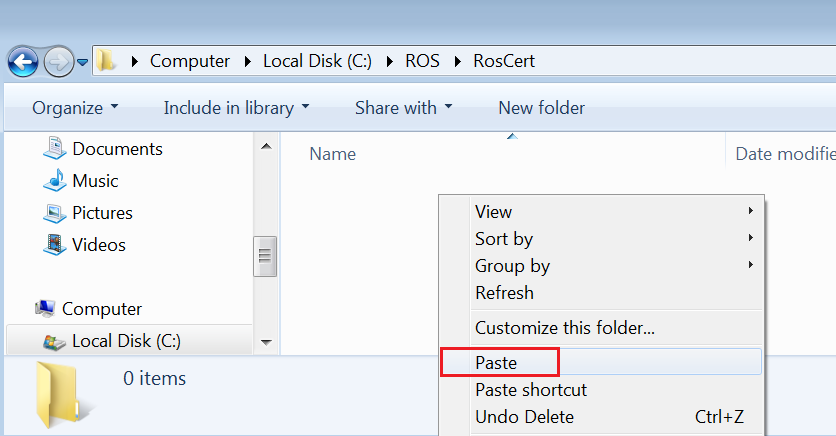The height and width of the screenshot is (436, 836).
Task: Open the Share with dropdown
Action: pos(404,108)
